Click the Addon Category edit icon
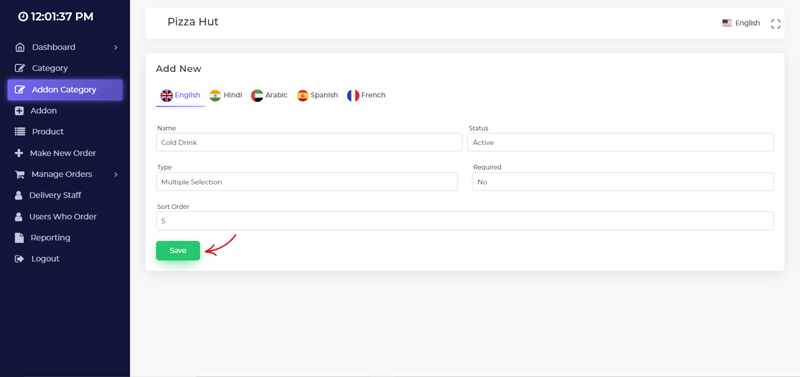This screenshot has height=377, width=800. [x=20, y=89]
